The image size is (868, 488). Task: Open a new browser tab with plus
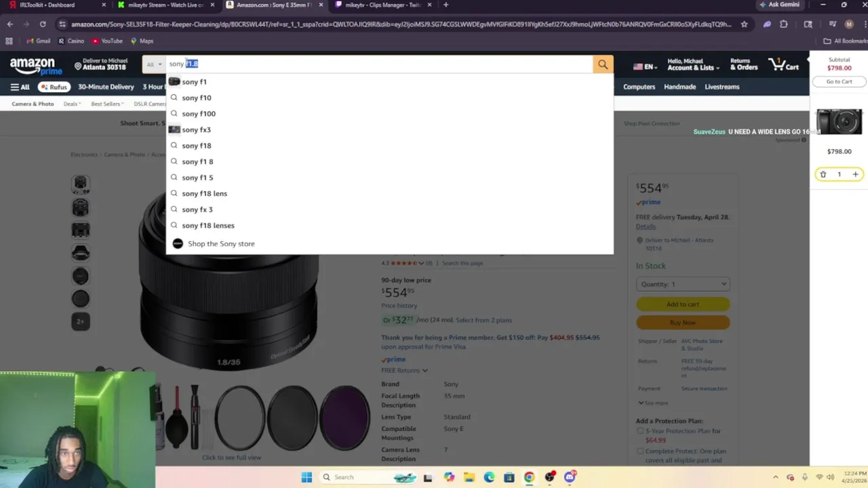tap(446, 5)
